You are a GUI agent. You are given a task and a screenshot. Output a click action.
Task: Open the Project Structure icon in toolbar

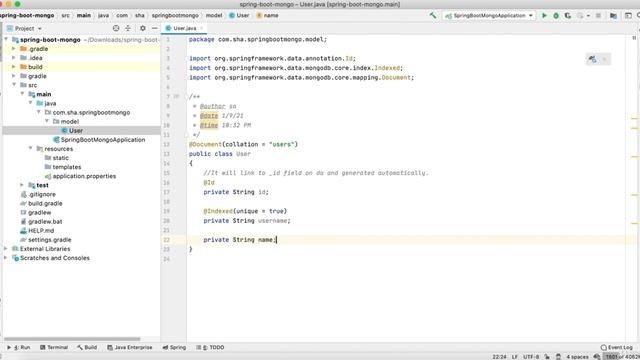click(613, 16)
